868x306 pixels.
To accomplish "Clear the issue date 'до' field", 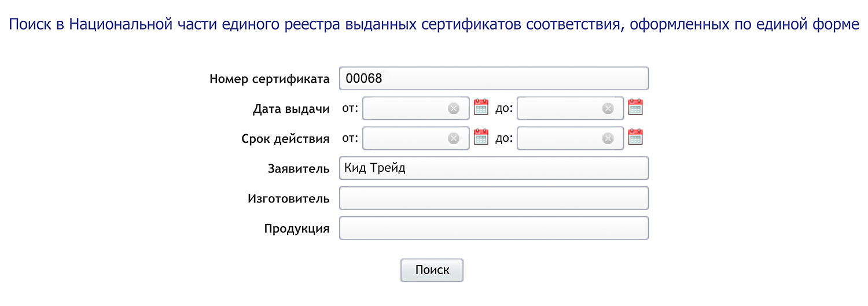I will tap(608, 108).
